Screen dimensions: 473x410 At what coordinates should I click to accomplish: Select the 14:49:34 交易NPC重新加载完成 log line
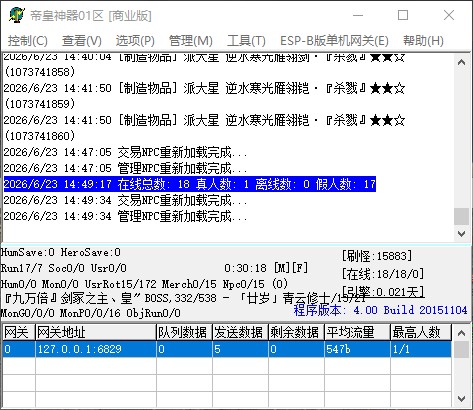tap(125, 200)
